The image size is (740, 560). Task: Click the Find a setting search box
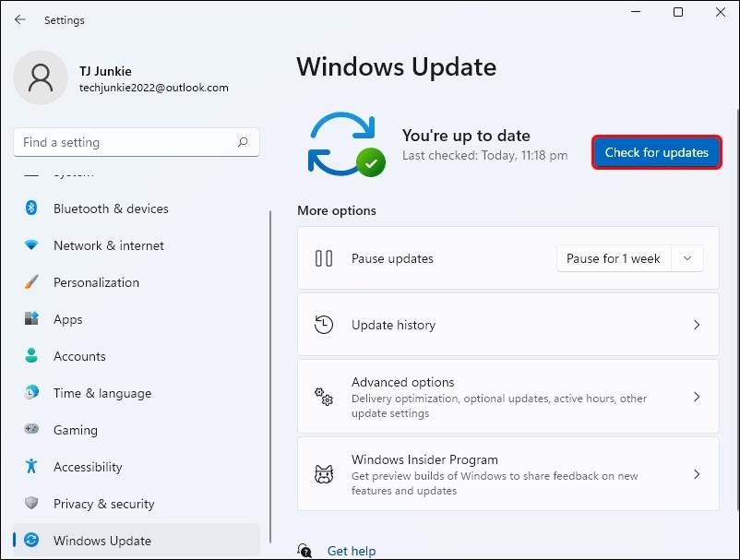pyautogui.click(x=125, y=142)
